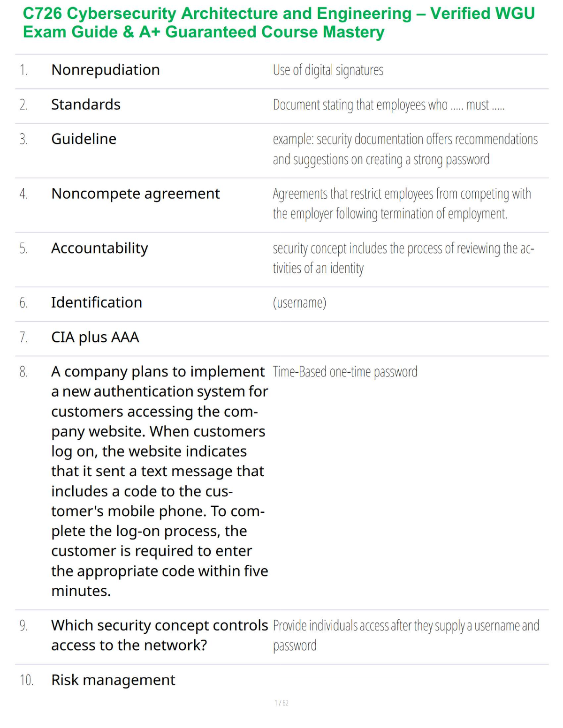Screen dimensions: 563x728
Task: Select the CIA plus AAA entry
Action: pyautogui.click(x=95, y=337)
